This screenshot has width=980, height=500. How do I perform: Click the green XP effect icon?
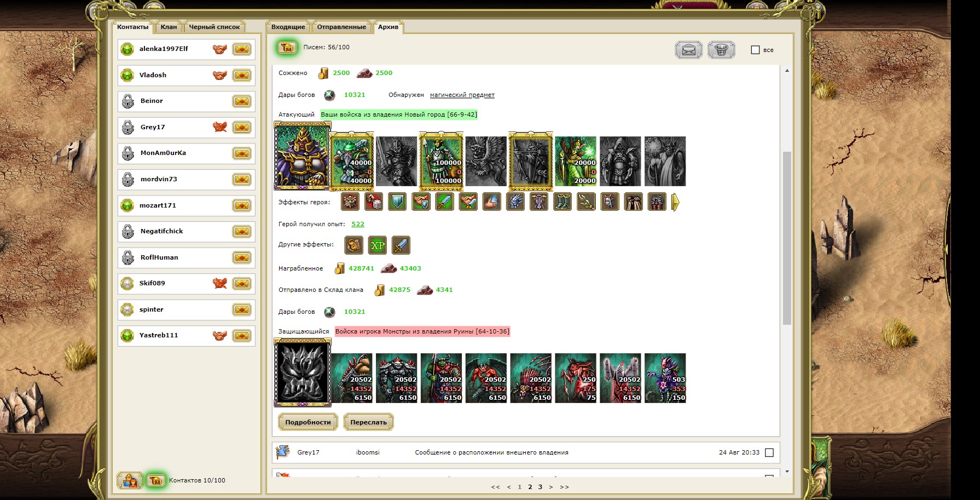coord(378,245)
